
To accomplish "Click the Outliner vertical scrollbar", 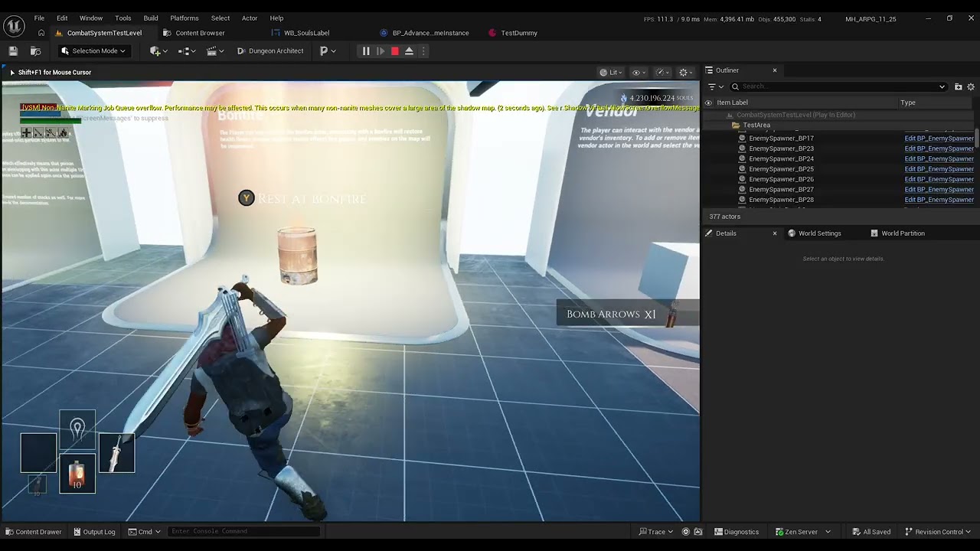I will [977, 139].
